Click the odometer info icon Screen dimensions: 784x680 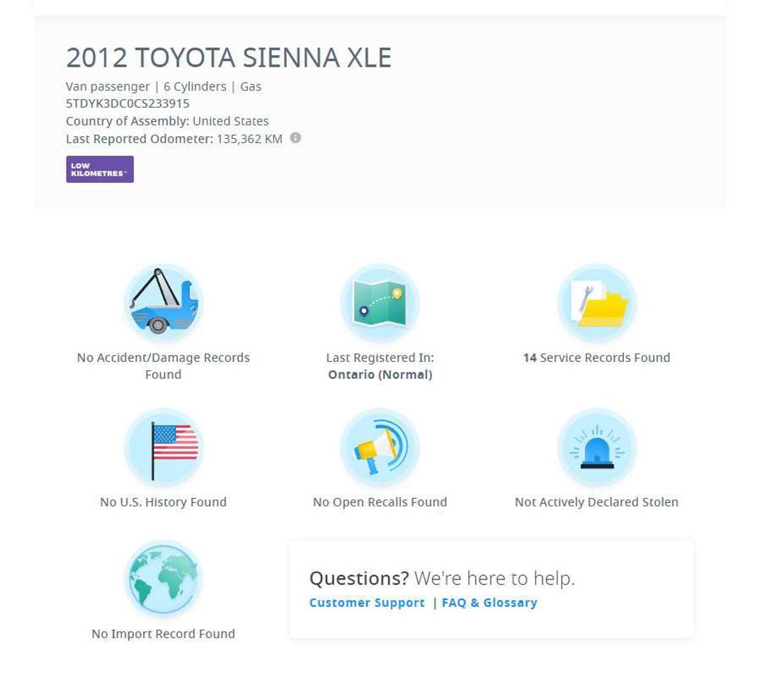tap(295, 137)
